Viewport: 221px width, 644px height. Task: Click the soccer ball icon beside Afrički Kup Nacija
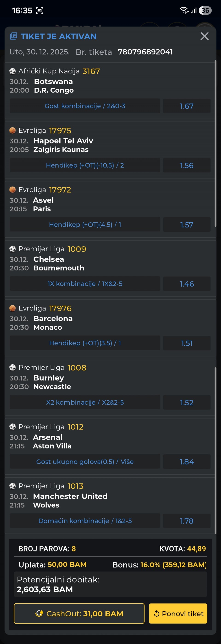click(12, 71)
